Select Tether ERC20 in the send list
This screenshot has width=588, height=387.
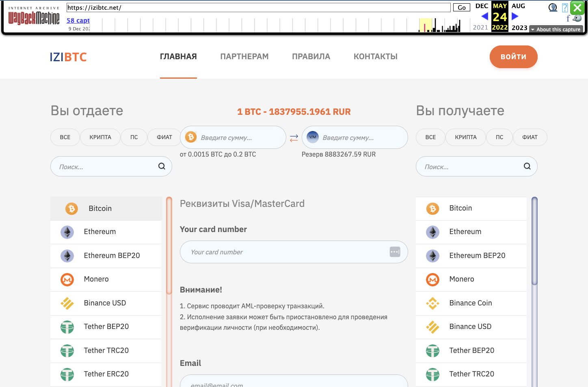pos(106,374)
